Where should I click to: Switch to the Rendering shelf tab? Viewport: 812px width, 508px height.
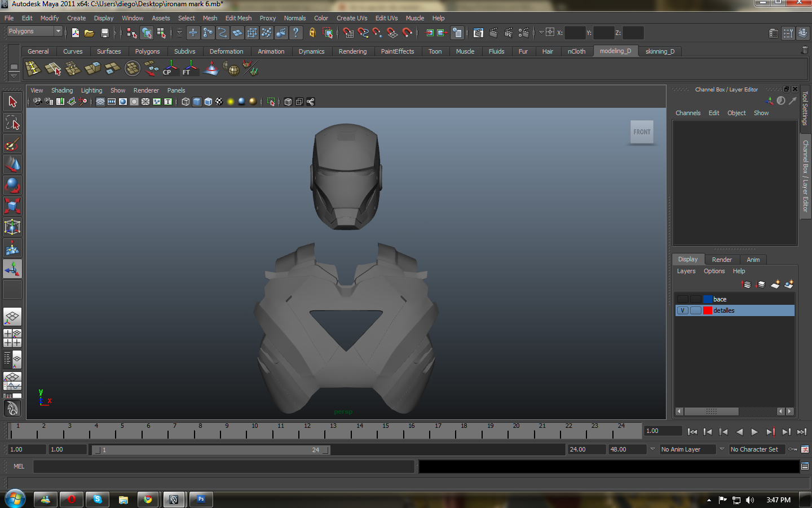[x=352, y=51]
